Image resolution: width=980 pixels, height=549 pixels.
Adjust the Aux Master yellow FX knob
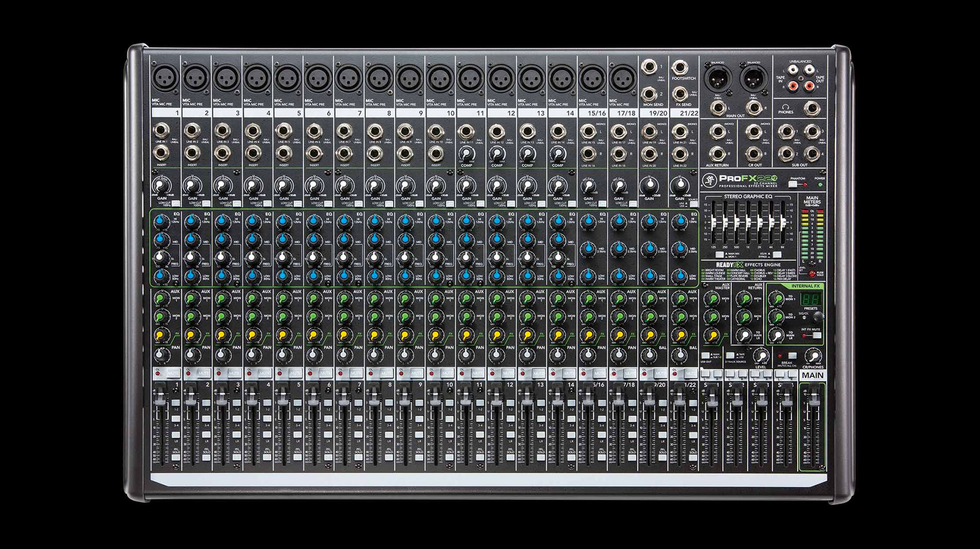pyautogui.click(x=712, y=335)
